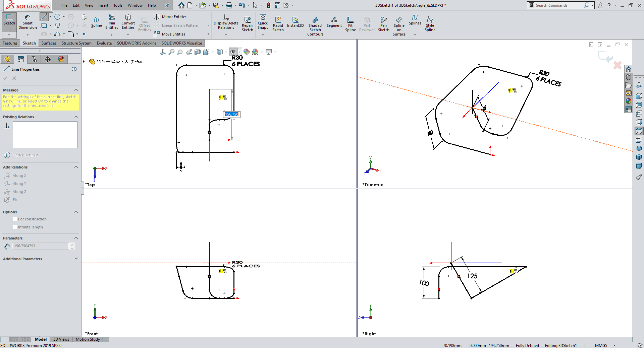The width and height of the screenshot is (644, 348).
Task: Start Pen Sketch tool
Action: (384, 24)
